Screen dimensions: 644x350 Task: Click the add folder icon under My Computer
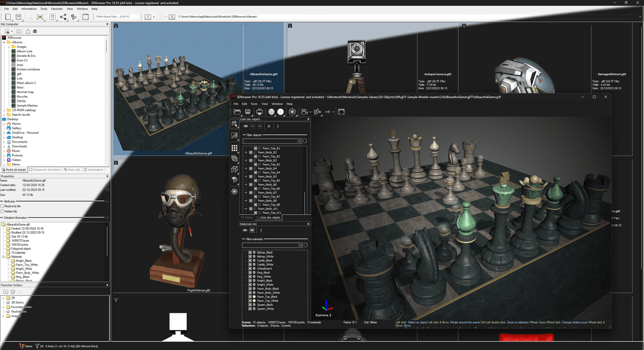point(19,31)
